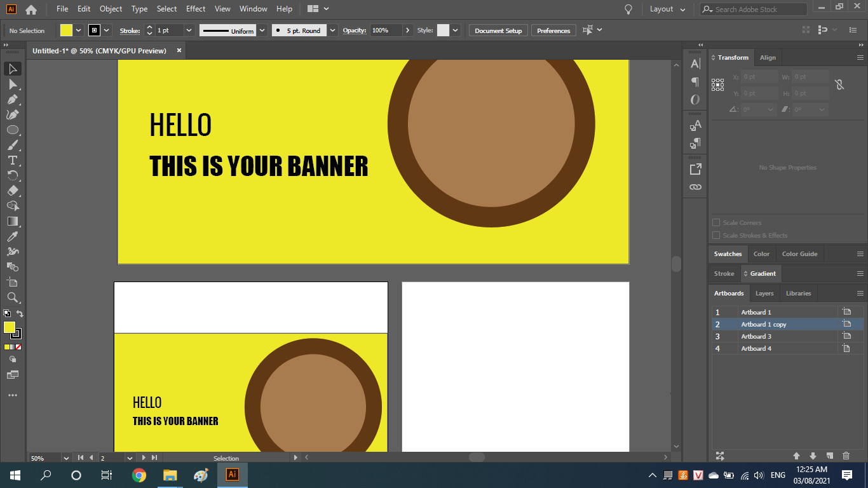Expand the fill color dropdown
Screen dimensions: 868x488
79,30
